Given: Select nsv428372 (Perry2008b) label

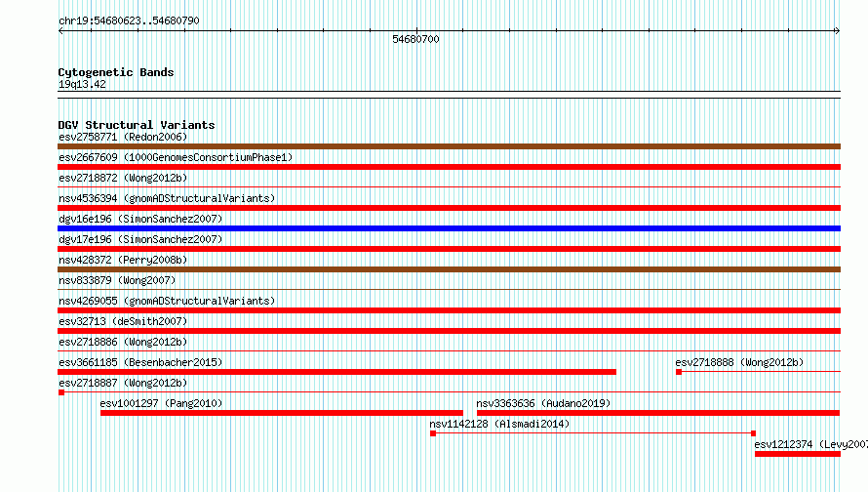Looking at the screenshot, I should pos(123,260).
